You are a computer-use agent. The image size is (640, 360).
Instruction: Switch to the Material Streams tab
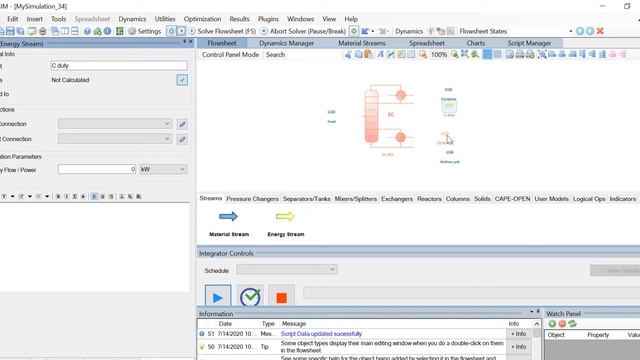click(362, 43)
